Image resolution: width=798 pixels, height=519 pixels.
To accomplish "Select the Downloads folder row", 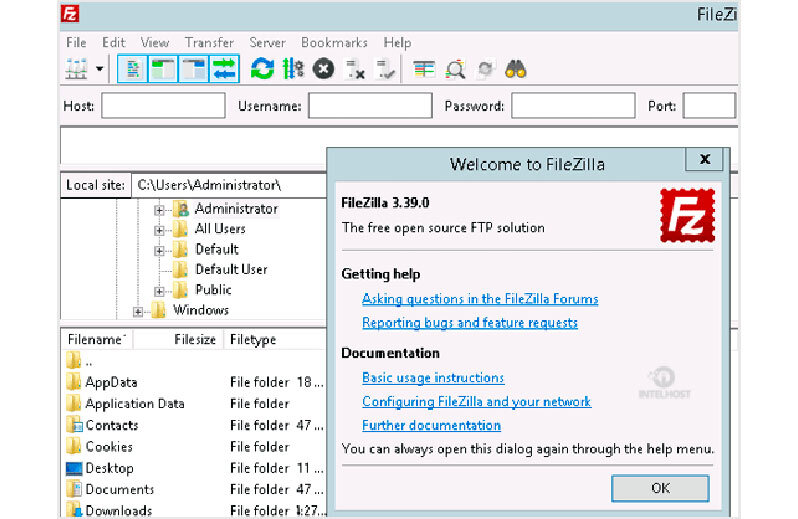I will [x=194, y=510].
